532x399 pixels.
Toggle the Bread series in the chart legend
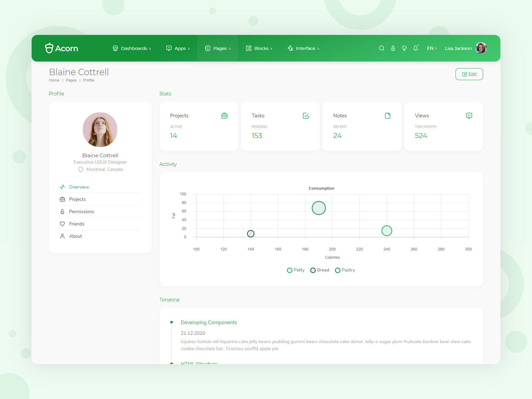click(x=319, y=270)
